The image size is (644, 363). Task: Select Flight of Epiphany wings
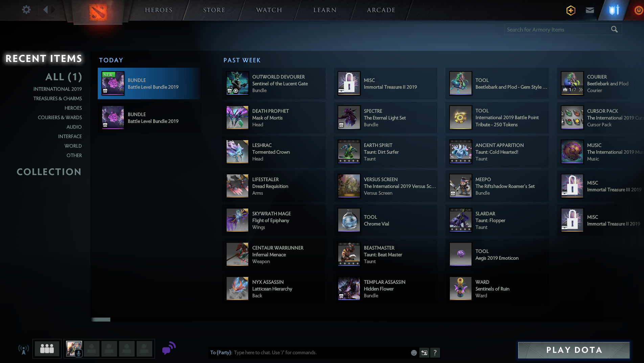274,220
